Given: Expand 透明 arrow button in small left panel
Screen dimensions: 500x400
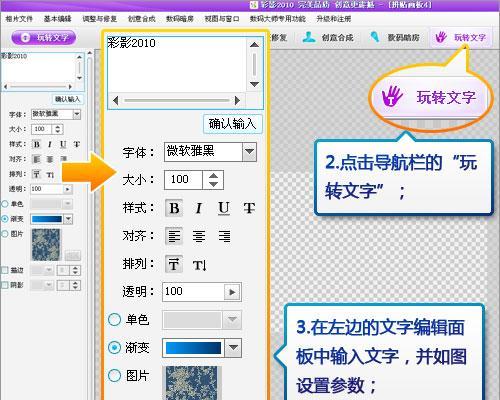Looking at the screenshot, I should (x=68, y=189).
